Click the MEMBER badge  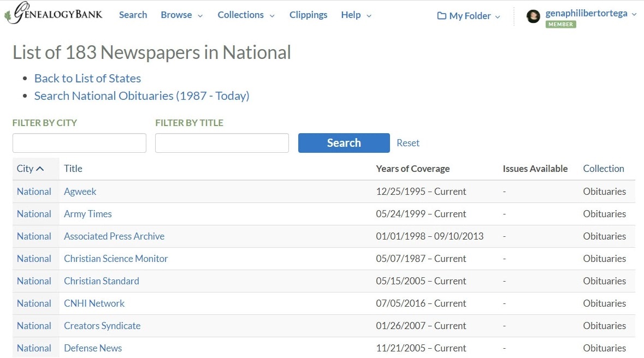tap(560, 24)
